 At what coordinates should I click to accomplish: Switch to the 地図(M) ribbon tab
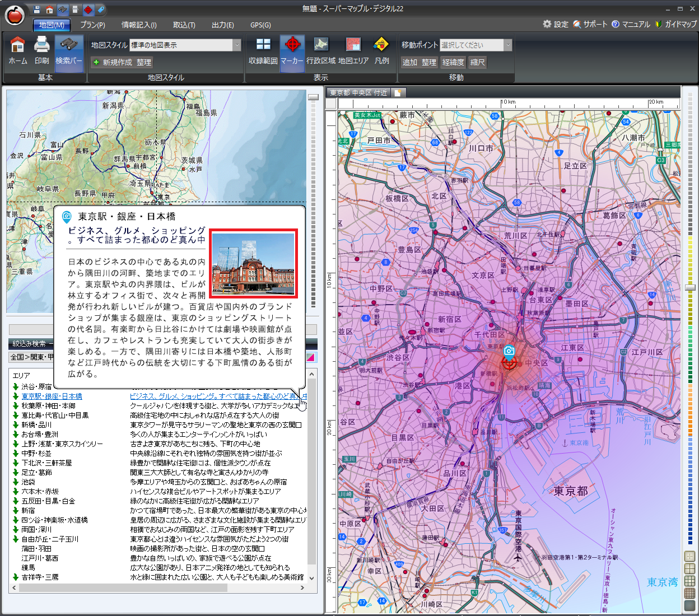pyautogui.click(x=52, y=25)
